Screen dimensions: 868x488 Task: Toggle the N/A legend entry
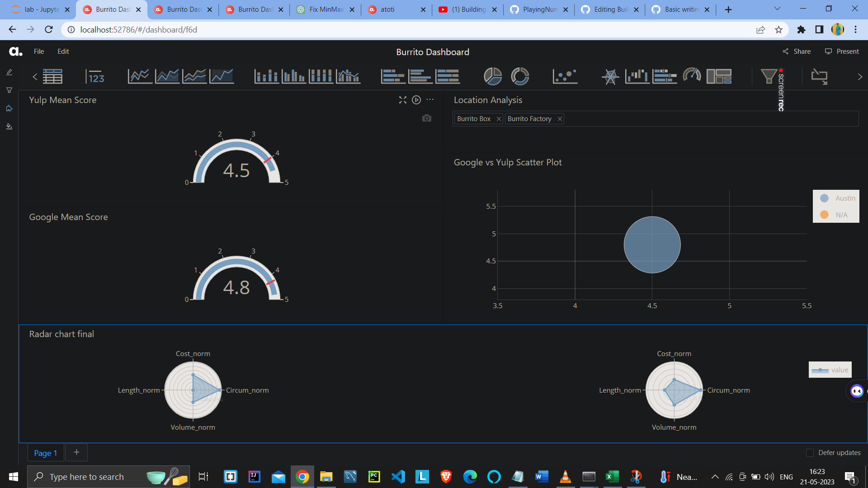tap(838, 215)
